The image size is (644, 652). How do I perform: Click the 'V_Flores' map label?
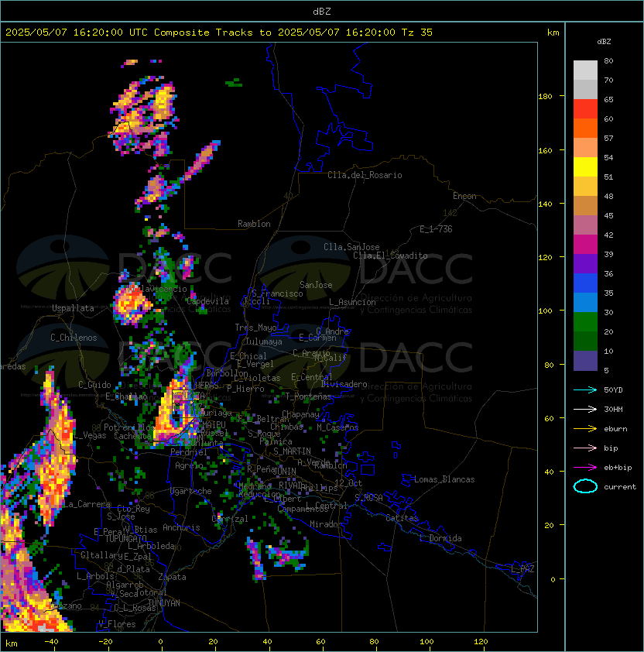coord(117,624)
